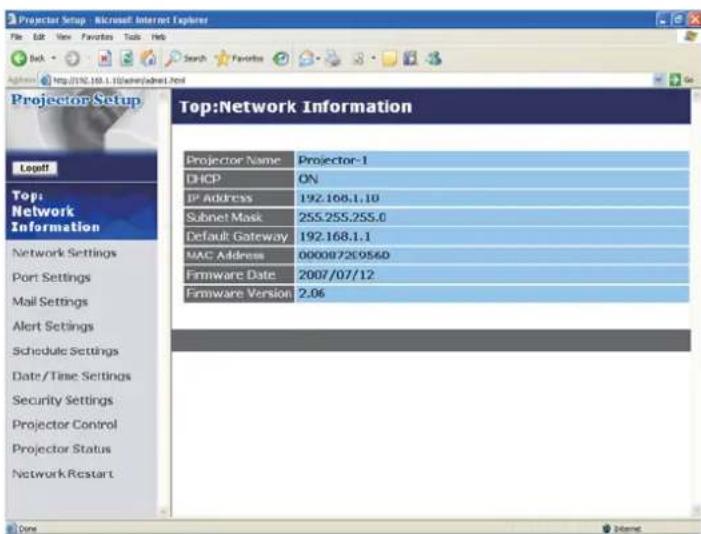
Task: Click the Print toolbar icon
Action: click(333, 59)
